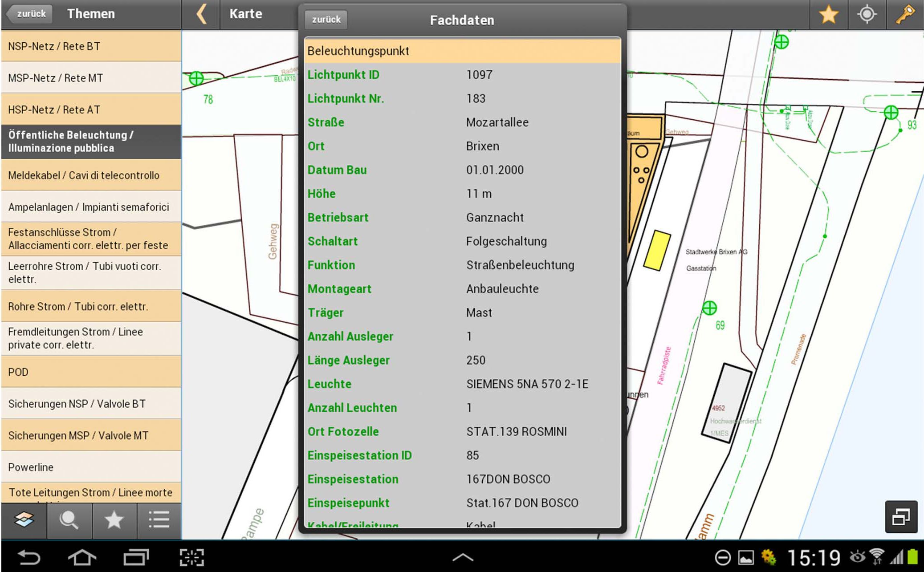924x572 pixels.
Task: Collapse side panel with orange left chevron
Action: click(x=201, y=14)
